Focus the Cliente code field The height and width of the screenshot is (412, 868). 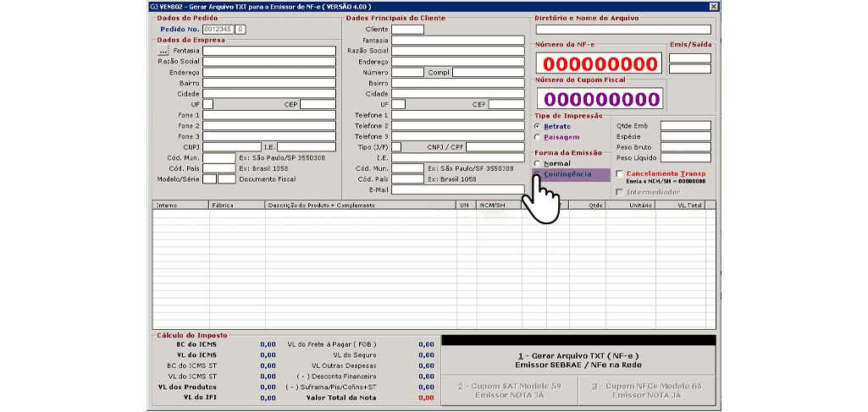tap(406, 30)
